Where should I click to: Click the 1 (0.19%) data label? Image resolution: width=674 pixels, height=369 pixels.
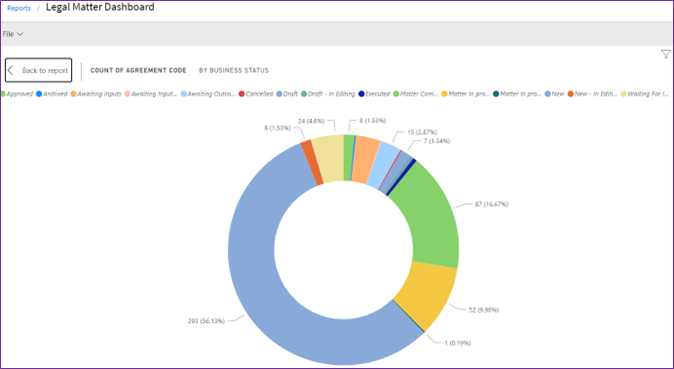pos(458,343)
